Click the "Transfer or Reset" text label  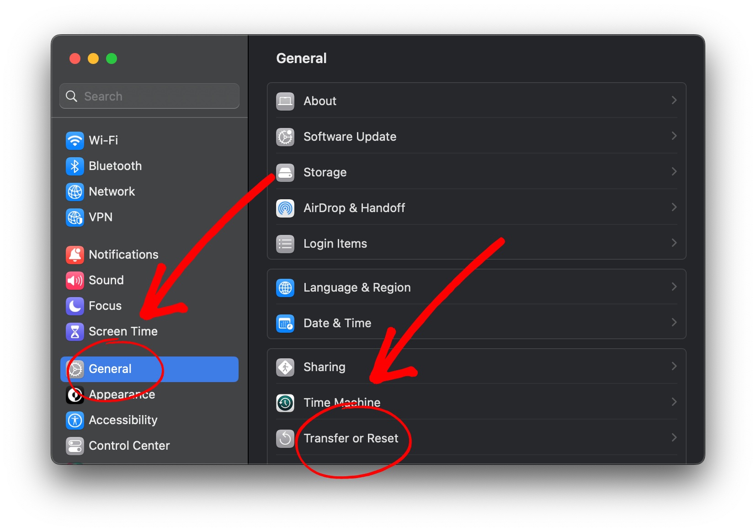pyautogui.click(x=351, y=438)
